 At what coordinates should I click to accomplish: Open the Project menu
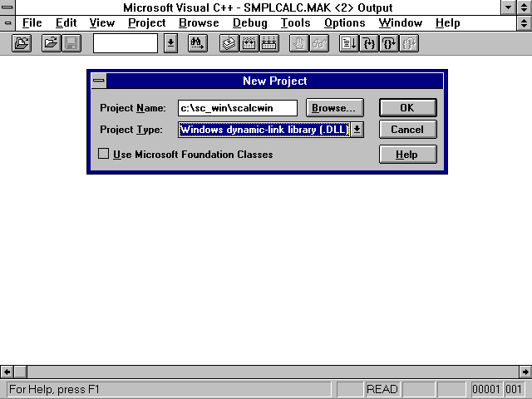146,22
